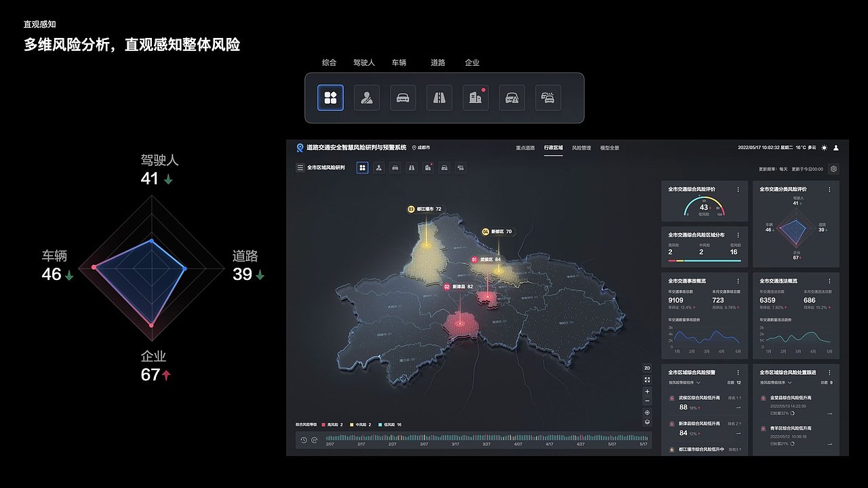
Task: Click the timeline bar near 3/17
Action: point(455,438)
